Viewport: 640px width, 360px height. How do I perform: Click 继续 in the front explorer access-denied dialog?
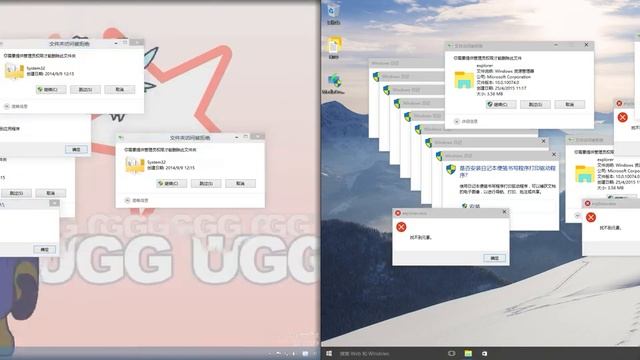coord(500,104)
